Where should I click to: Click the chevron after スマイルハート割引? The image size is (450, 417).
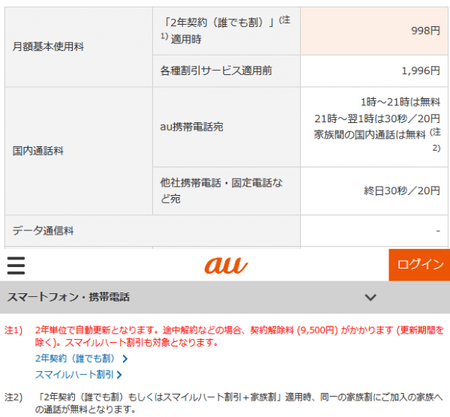119,375
